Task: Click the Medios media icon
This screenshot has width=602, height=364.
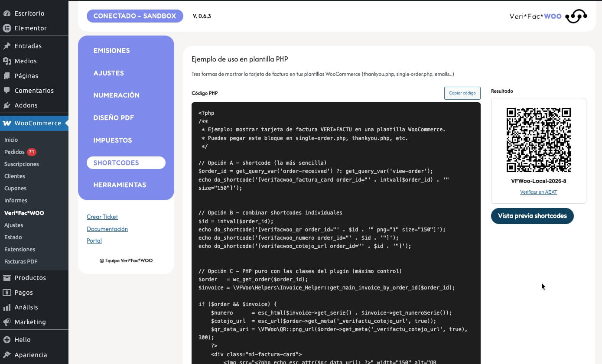Action: coord(7,61)
